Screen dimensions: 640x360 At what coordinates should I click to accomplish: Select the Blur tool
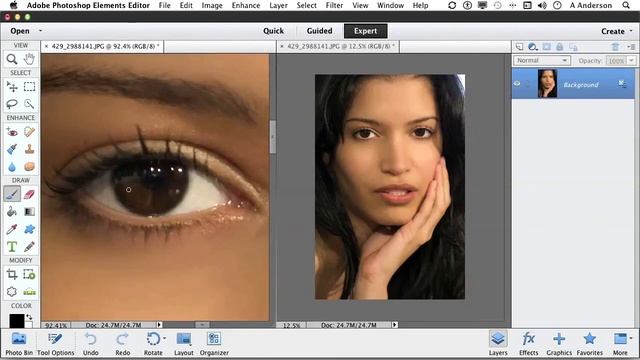(12, 167)
